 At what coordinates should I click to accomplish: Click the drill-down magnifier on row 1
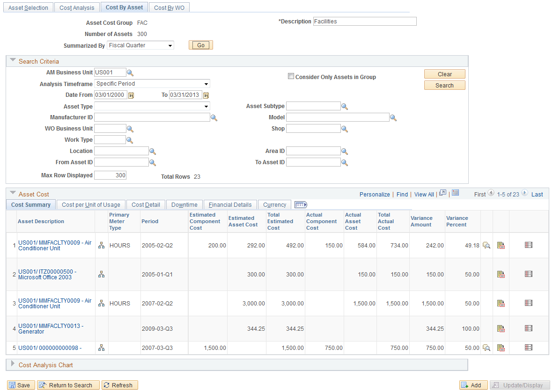pos(487,245)
